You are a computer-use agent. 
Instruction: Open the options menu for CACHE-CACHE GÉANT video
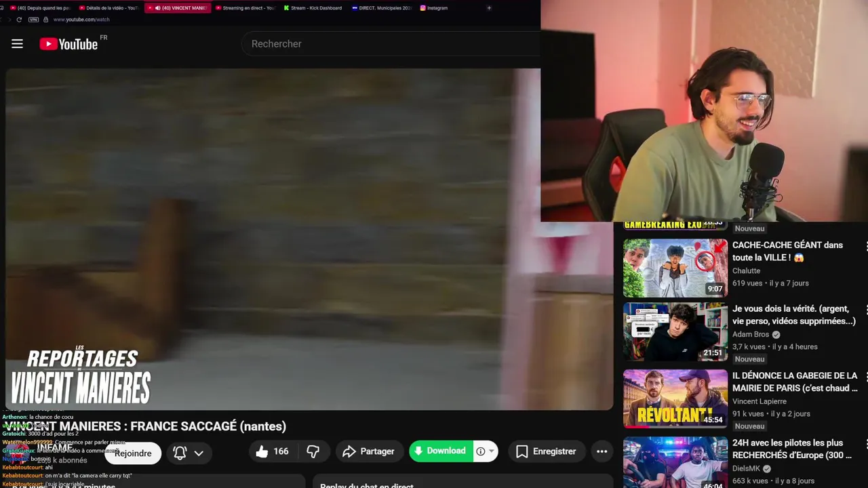pos(866,247)
